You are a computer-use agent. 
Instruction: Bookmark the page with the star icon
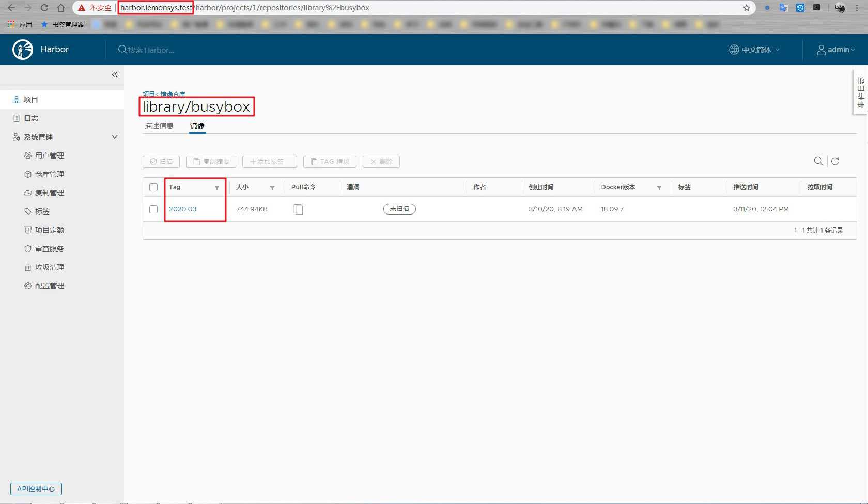747,8
